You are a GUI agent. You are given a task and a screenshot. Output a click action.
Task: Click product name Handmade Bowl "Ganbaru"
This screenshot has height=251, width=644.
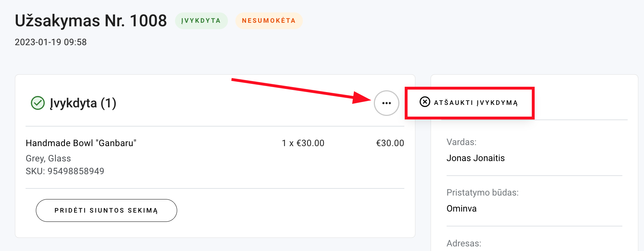click(81, 143)
